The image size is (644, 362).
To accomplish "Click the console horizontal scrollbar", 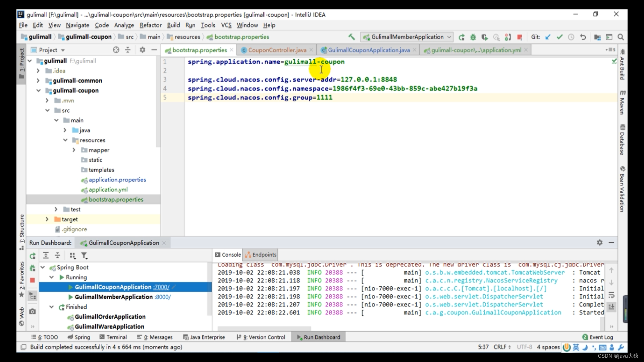I will 264,328.
